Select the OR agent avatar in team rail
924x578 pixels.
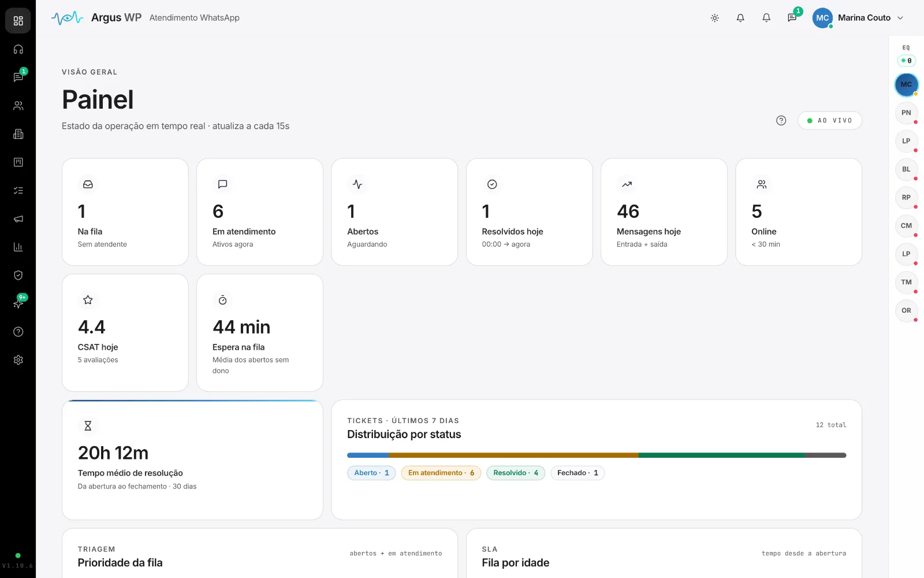[x=906, y=310]
